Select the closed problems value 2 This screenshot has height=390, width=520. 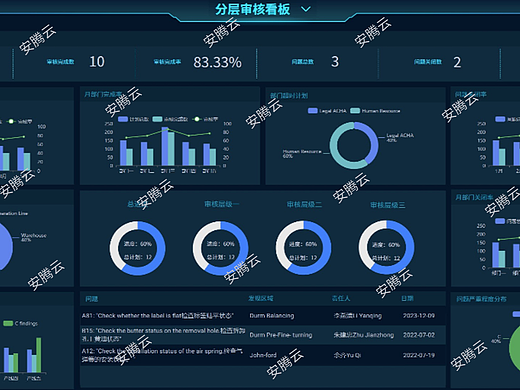point(457,62)
